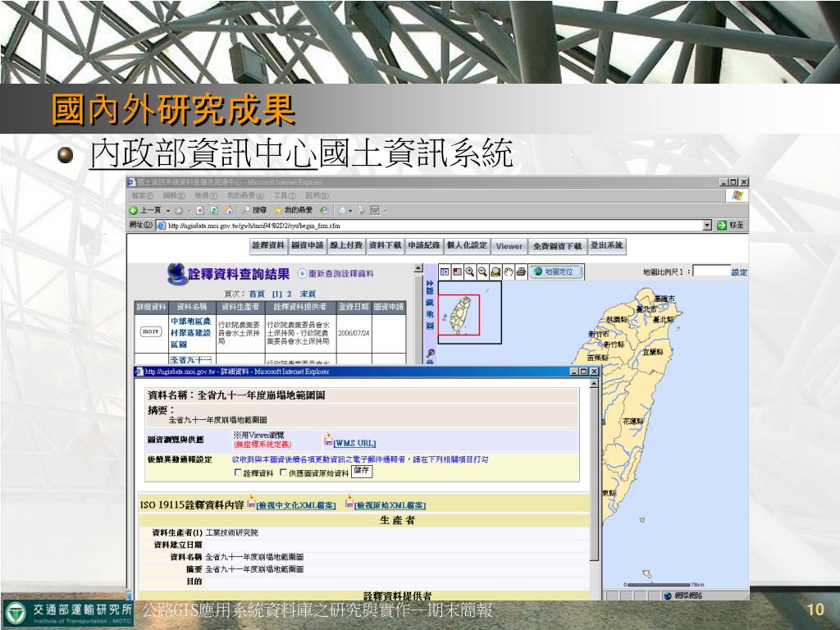Click the 資料下載 navigation tab

pyautogui.click(x=386, y=245)
